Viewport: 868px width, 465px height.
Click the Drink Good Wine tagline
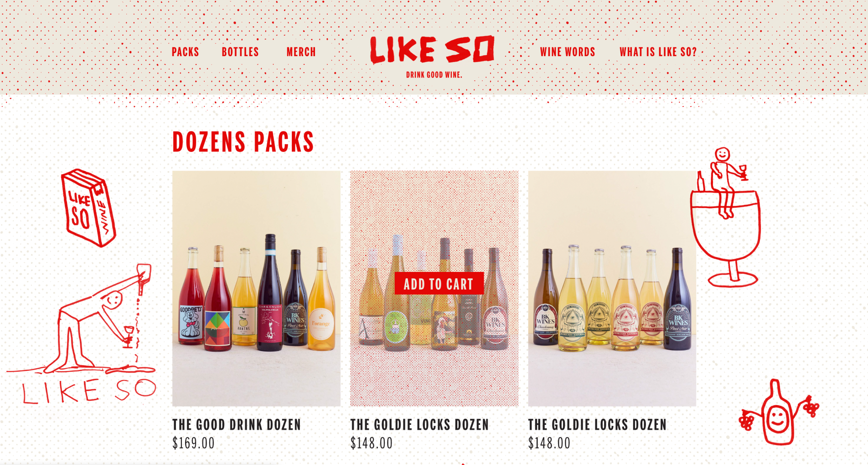[x=434, y=75]
